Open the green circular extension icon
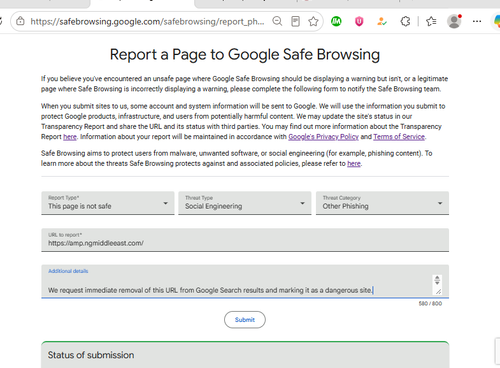 (336, 22)
